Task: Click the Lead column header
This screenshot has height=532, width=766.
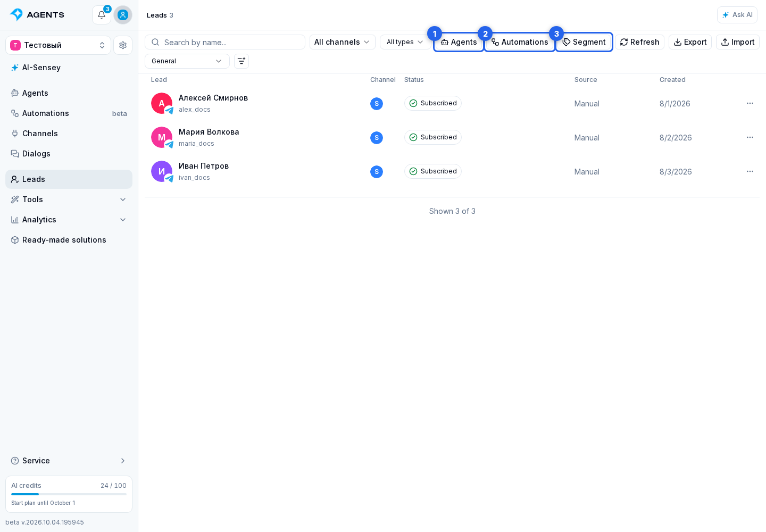Action: 159,80
